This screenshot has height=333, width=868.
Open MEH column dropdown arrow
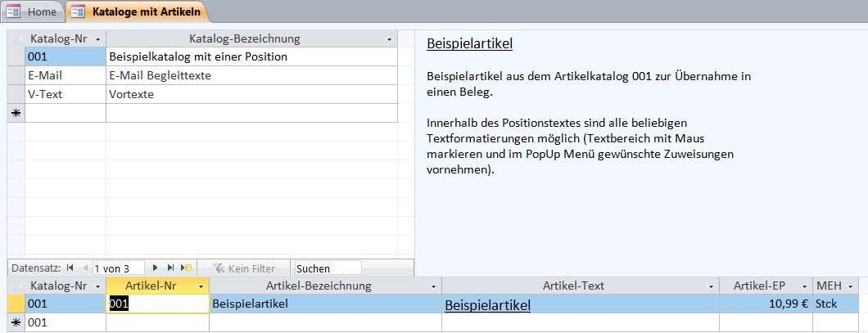(x=850, y=286)
